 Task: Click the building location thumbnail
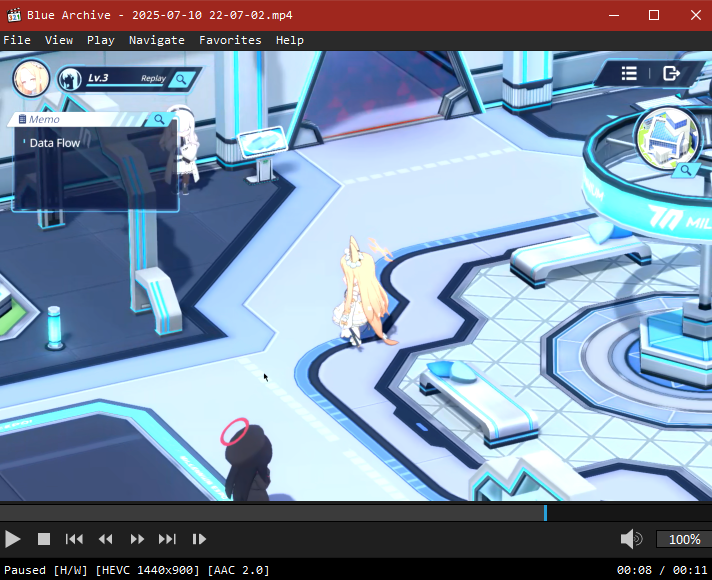pos(668,137)
